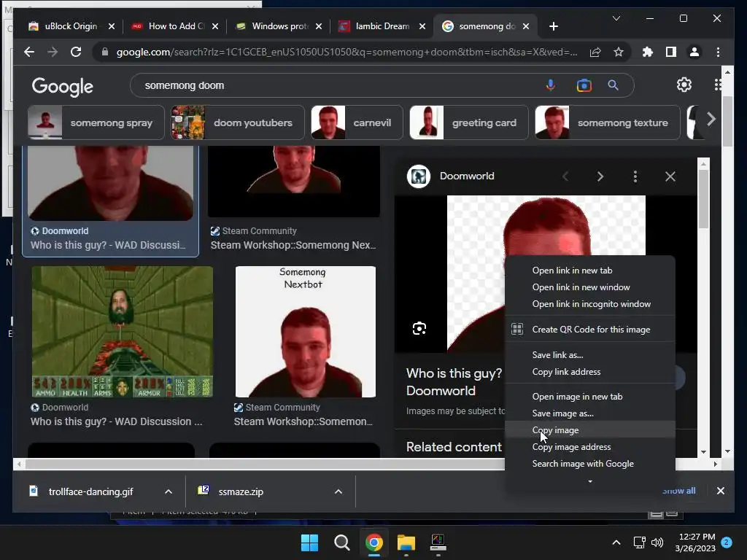Open Windows Start menu
Image resolution: width=747 pixels, height=560 pixels.
309,542
